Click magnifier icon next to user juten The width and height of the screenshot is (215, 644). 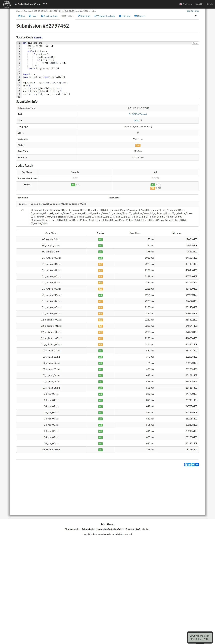tap(141, 120)
